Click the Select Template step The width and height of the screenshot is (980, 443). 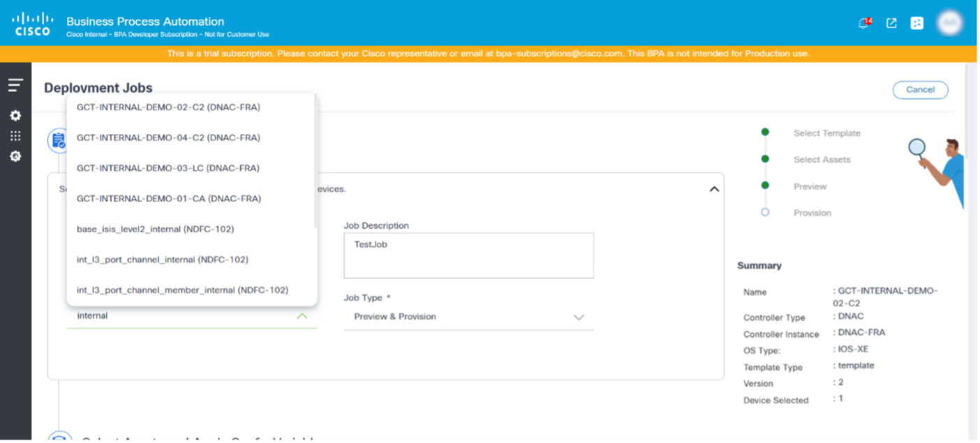click(x=826, y=133)
